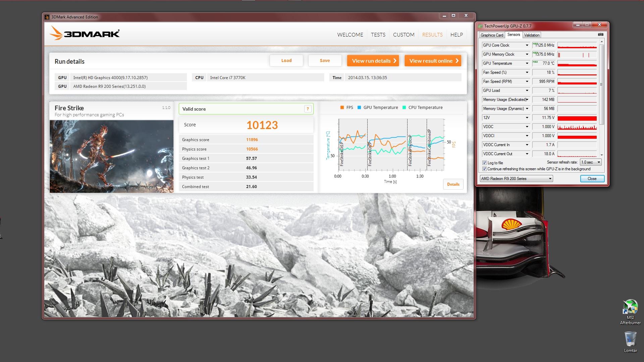Screen dimensions: 644x362
Task: Toggle the Log to file checkbox
Action: [484, 163]
